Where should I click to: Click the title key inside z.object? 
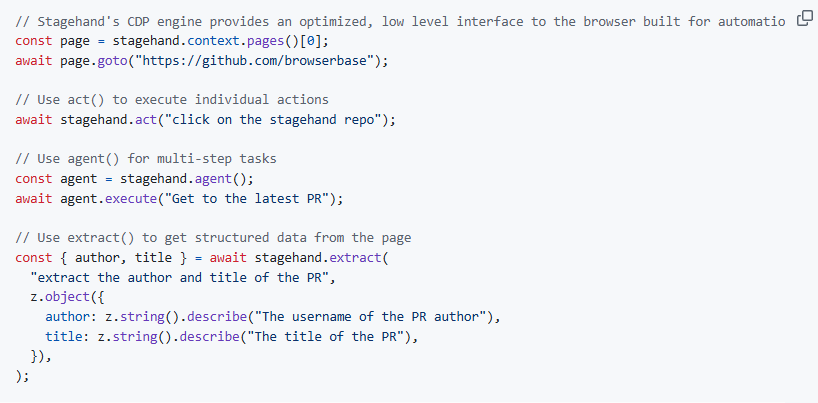[60, 337]
